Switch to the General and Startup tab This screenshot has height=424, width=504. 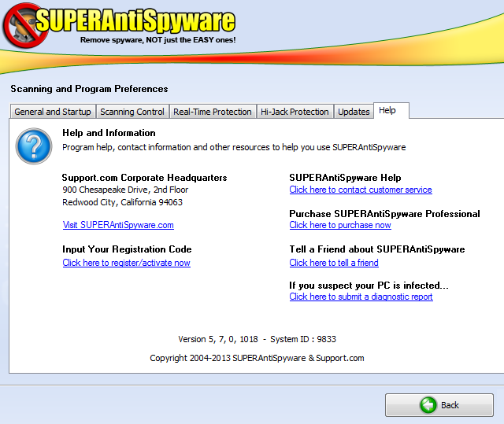coord(53,112)
